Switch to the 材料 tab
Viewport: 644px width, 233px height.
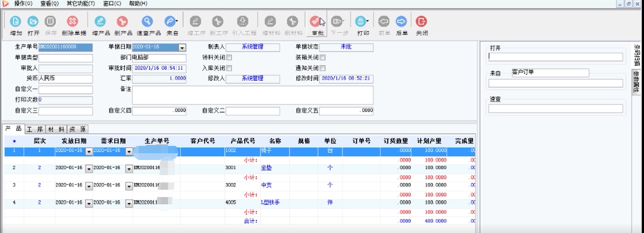pyautogui.click(x=56, y=129)
